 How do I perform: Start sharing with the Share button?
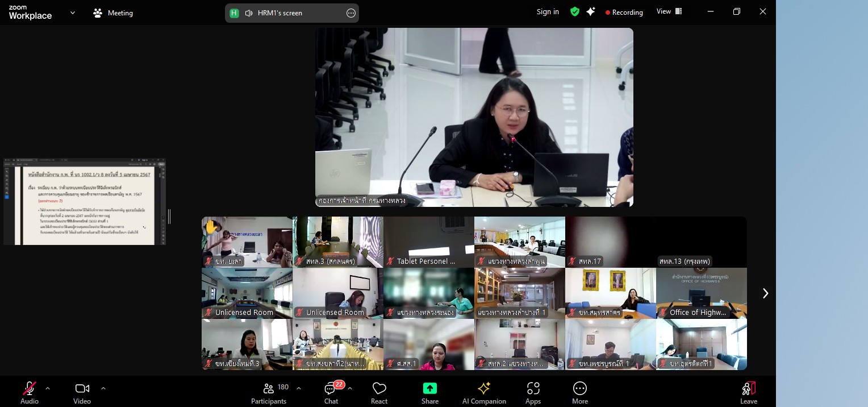(x=430, y=392)
